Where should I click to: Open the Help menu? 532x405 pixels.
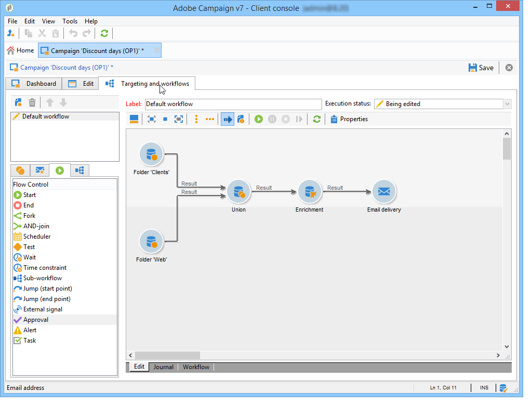(x=91, y=21)
